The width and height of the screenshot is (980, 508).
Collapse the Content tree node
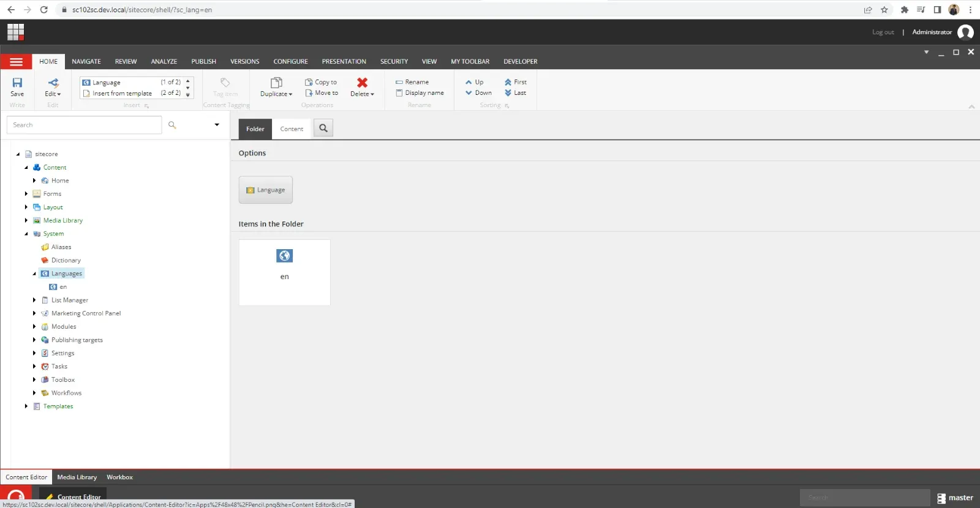pyautogui.click(x=26, y=168)
